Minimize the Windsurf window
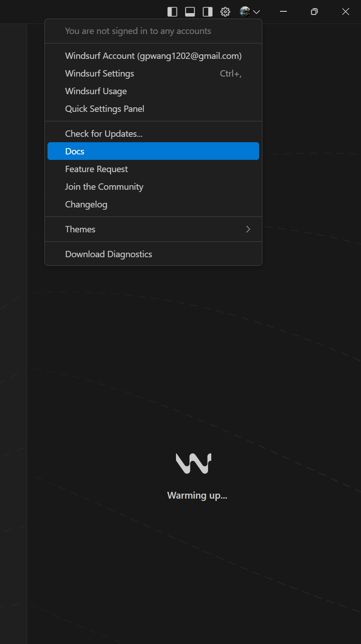The width and height of the screenshot is (361, 644). tap(283, 12)
